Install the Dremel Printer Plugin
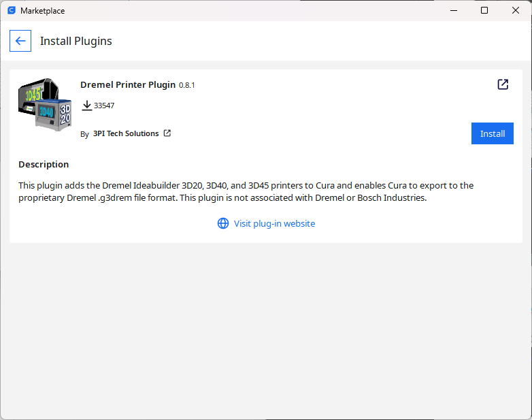This screenshot has height=420, width=532. coord(493,133)
